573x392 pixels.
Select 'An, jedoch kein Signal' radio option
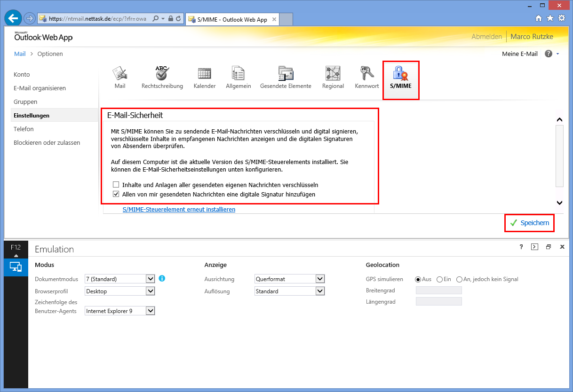point(459,279)
